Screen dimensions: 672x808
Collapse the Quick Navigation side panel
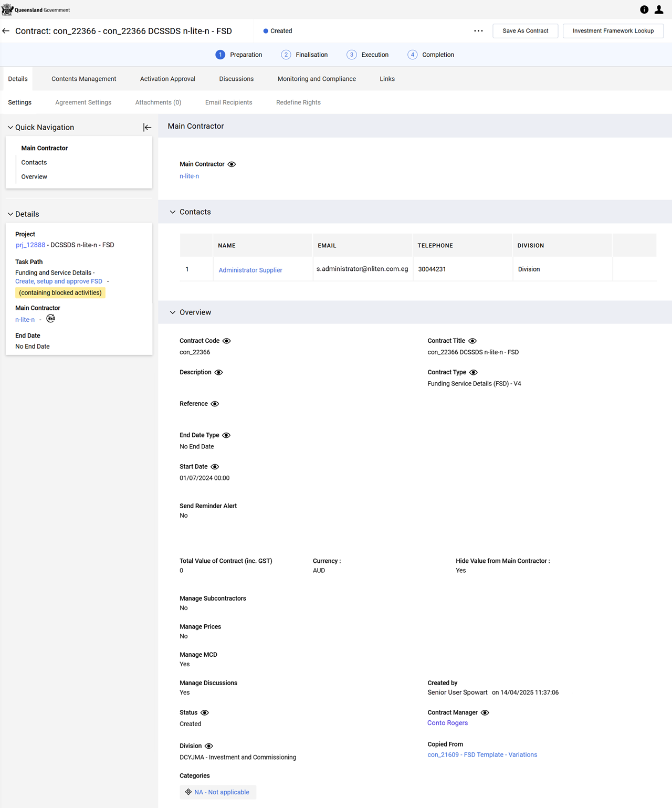[x=147, y=128]
